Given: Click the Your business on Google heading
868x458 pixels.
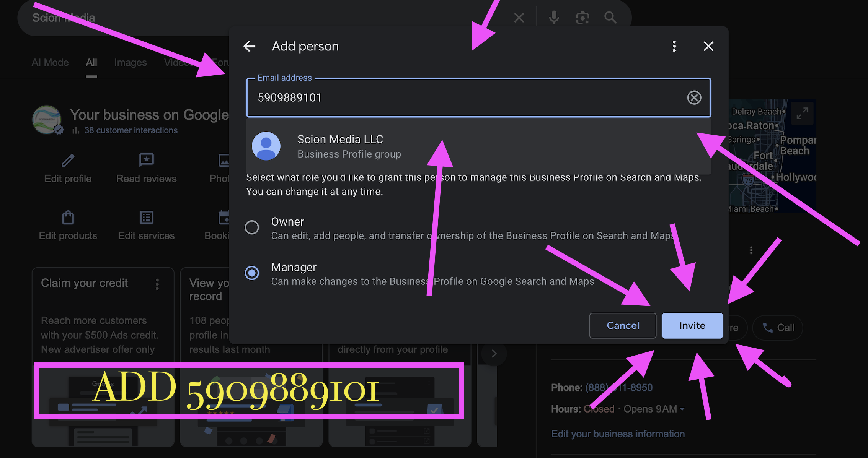Looking at the screenshot, I should [x=149, y=115].
